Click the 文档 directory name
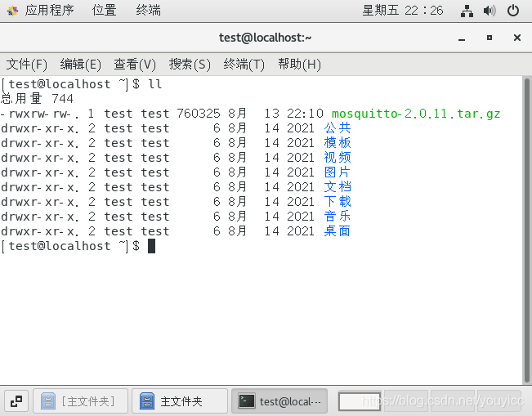 coord(338,187)
